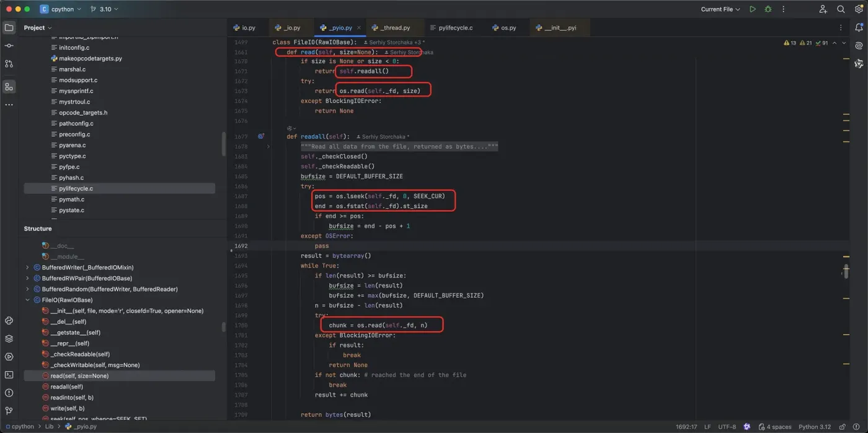Viewport: 868px width, 433px height.
Task: Click the warnings count 13 indicator
Action: [x=790, y=43]
